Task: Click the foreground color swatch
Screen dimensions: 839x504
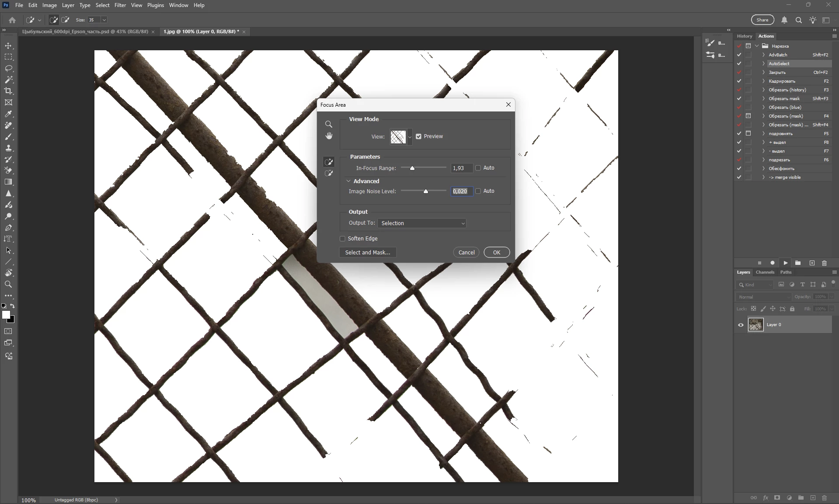Action: [6, 315]
